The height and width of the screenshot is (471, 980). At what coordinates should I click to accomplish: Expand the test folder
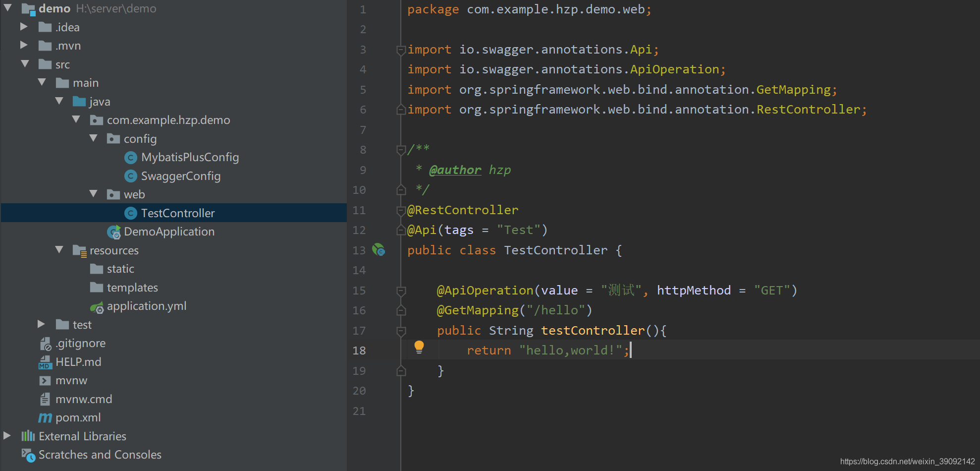41,324
